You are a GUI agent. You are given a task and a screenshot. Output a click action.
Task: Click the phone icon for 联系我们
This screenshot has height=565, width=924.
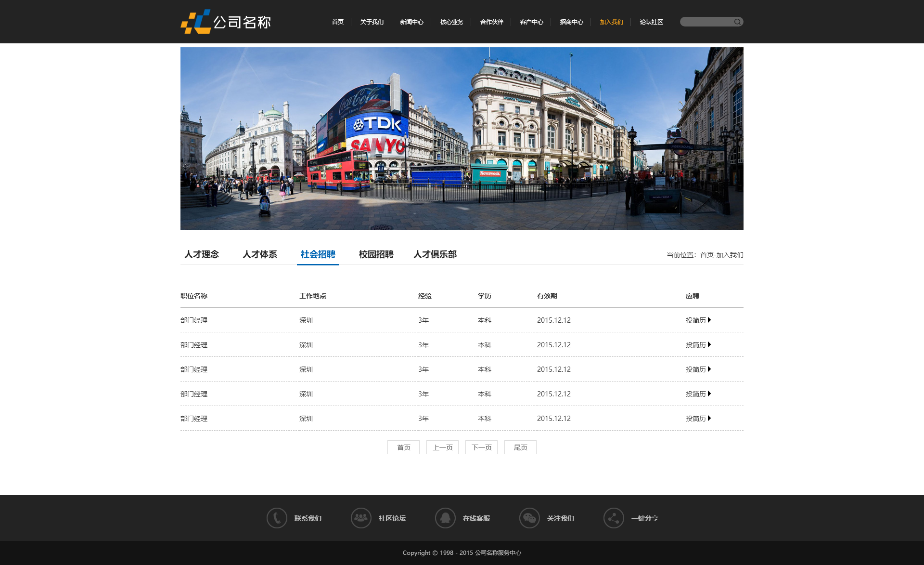coord(277,518)
